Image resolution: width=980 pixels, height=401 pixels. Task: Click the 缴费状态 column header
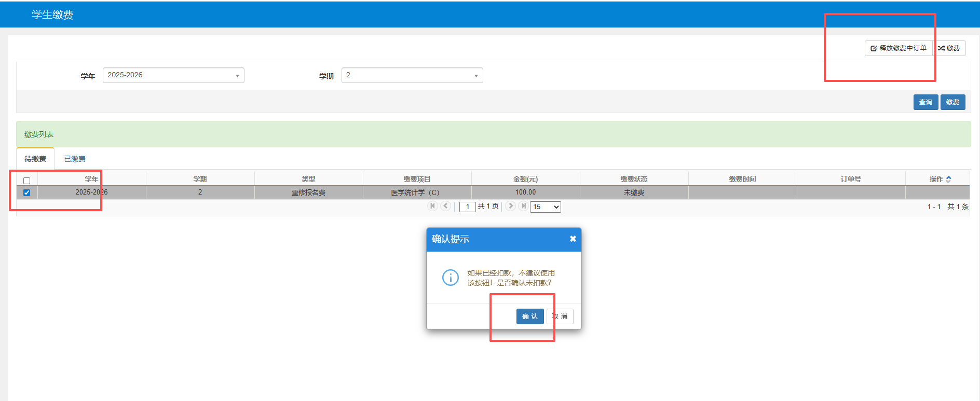tap(634, 179)
